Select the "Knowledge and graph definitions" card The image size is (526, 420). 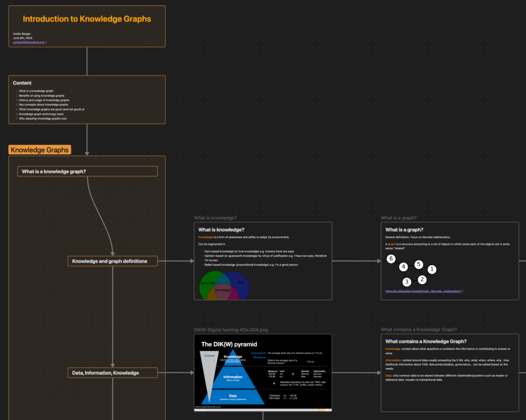(112, 261)
